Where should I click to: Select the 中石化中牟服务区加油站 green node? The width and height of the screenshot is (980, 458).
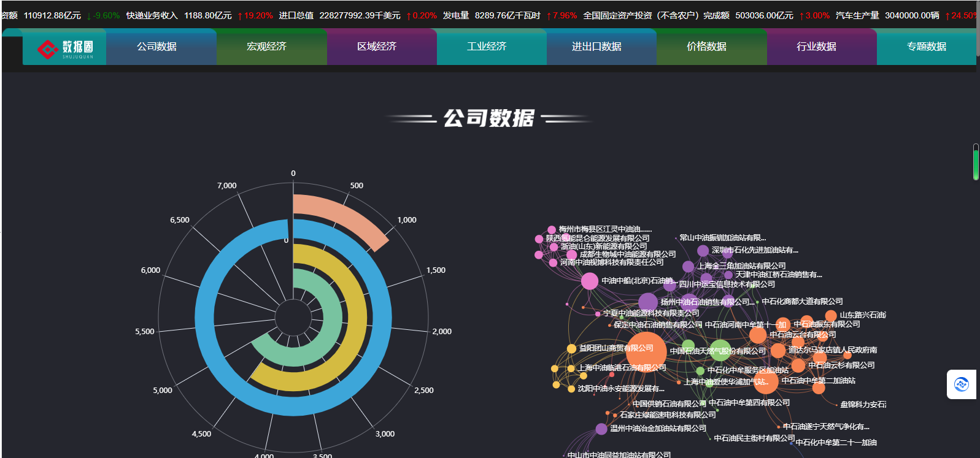tap(700, 371)
